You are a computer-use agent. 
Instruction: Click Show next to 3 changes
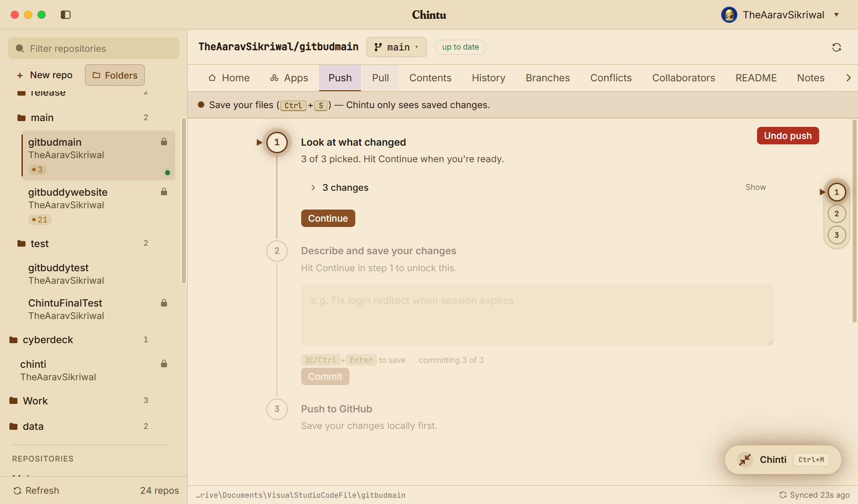pos(755,187)
